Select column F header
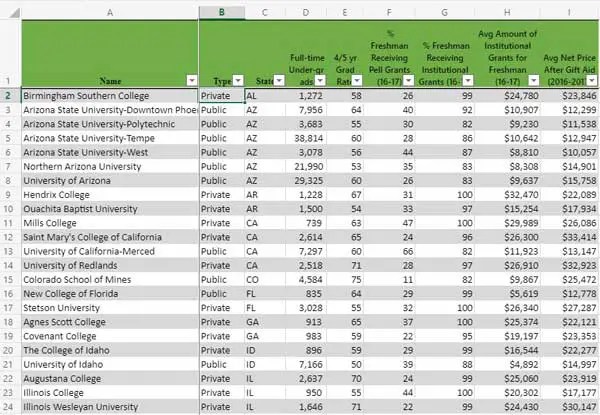 [x=389, y=13]
